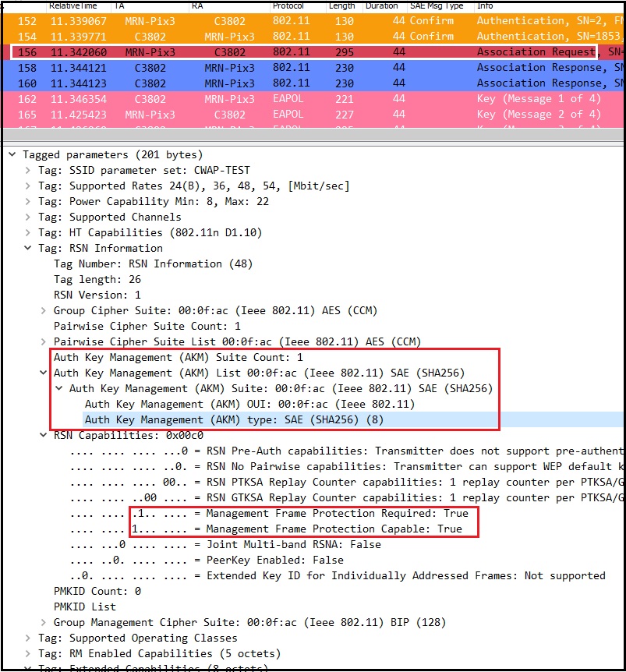
Task: Expand Tag: SSID parameter set CWAP-TEST
Action: (27, 170)
